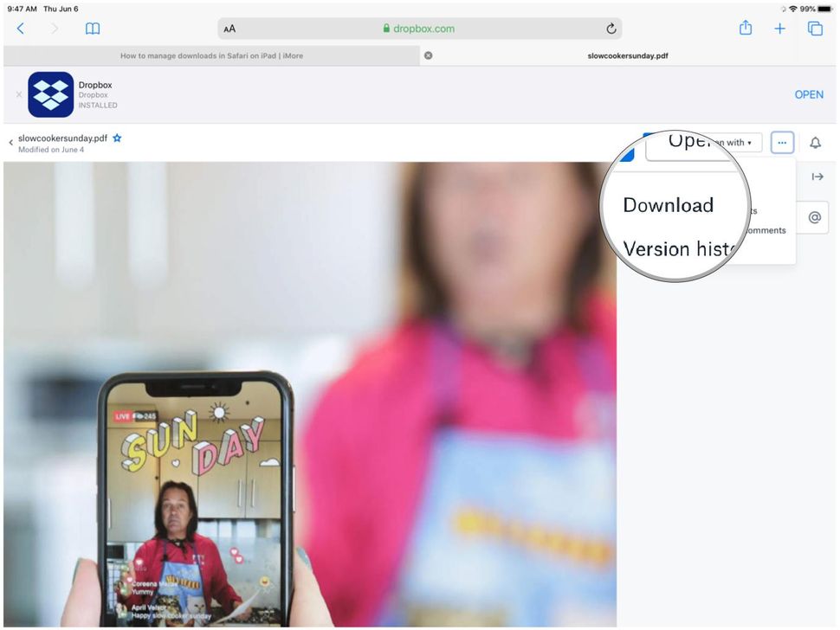This screenshot has width=840, height=630.
Task: Open the three-dot more options menu
Action: [782, 142]
